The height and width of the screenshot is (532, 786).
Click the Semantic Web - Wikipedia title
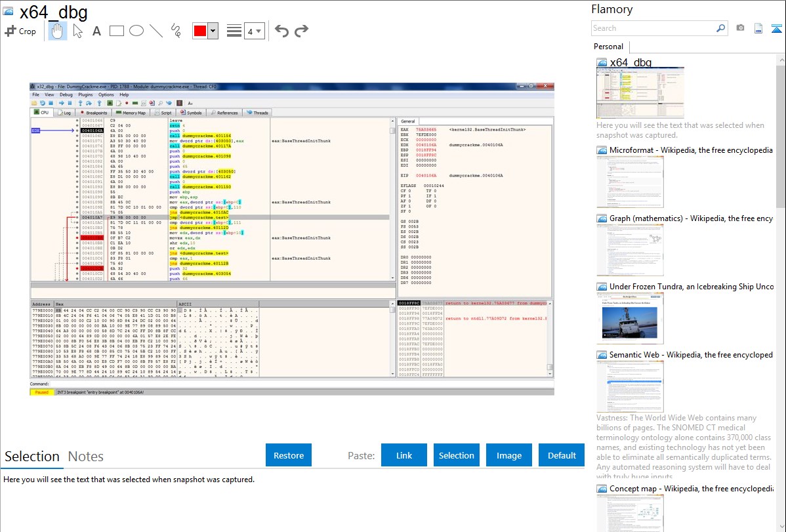pos(691,354)
